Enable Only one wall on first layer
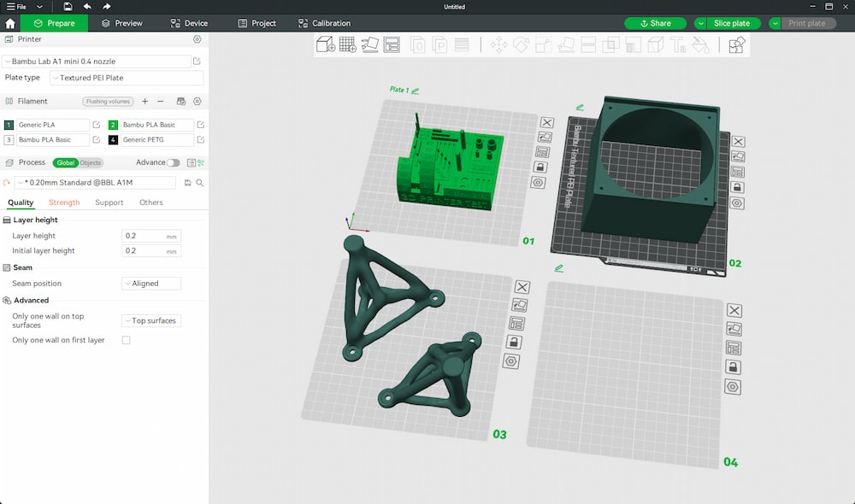The height and width of the screenshot is (504, 855). (126, 340)
